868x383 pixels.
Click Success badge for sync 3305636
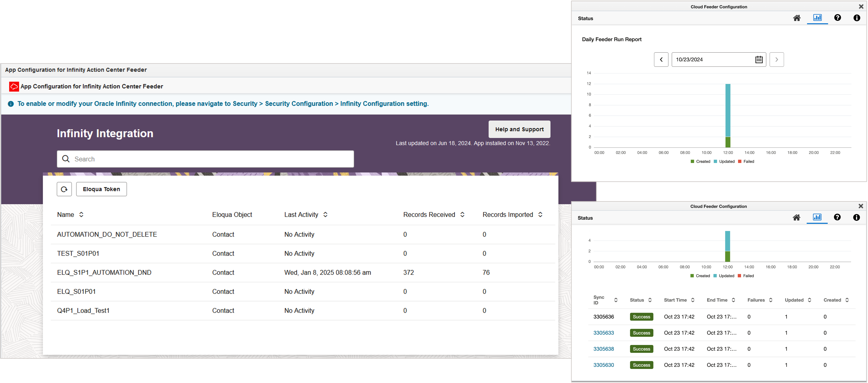(x=641, y=317)
